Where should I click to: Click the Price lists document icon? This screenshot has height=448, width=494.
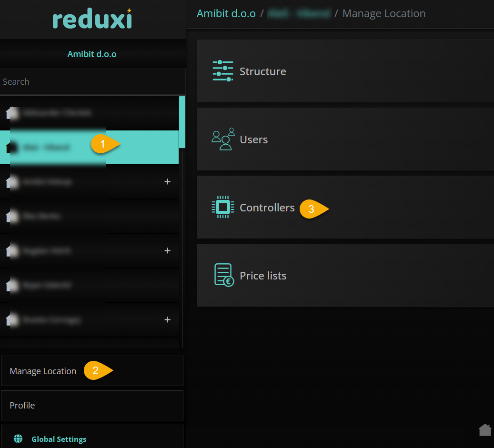(224, 275)
